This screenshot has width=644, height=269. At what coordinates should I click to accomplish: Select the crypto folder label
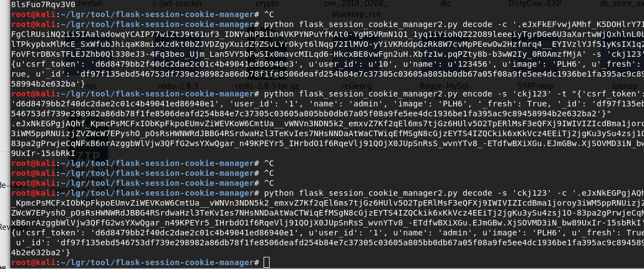click(267, 4)
